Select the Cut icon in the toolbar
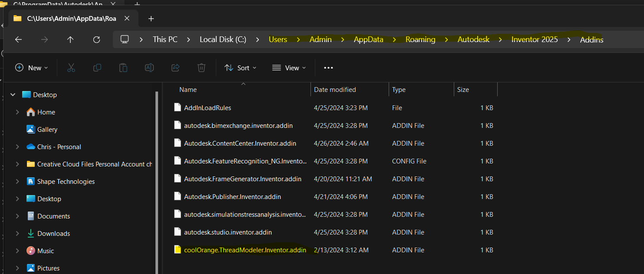Image resolution: width=644 pixels, height=274 pixels. click(71, 68)
